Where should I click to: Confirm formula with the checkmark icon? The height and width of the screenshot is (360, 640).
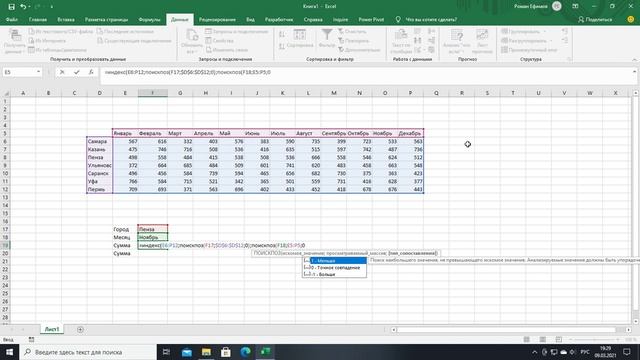76,72
